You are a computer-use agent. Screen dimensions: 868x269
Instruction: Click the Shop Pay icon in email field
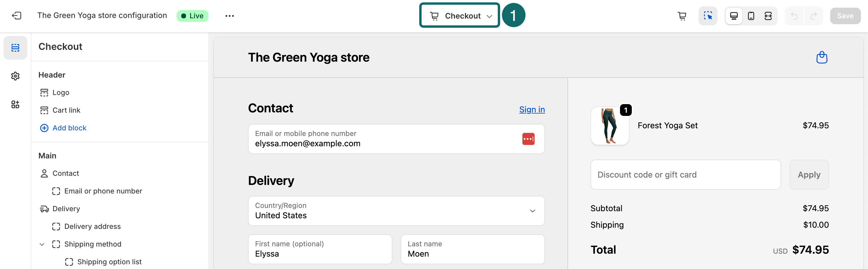[528, 139]
